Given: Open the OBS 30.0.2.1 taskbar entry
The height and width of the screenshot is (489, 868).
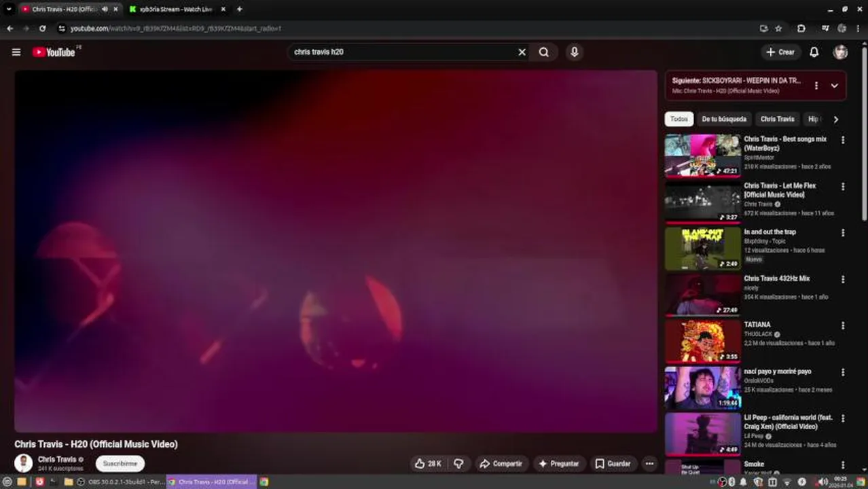Looking at the screenshot, I should [x=121, y=482].
